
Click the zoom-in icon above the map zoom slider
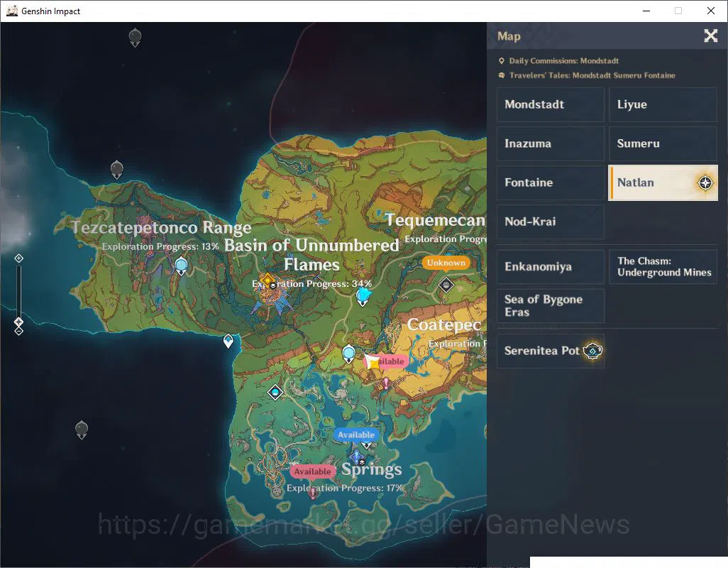pyautogui.click(x=18, y=258)
